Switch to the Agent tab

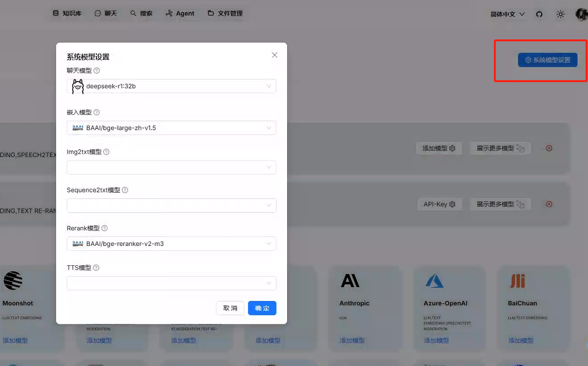tap(180, 13)
